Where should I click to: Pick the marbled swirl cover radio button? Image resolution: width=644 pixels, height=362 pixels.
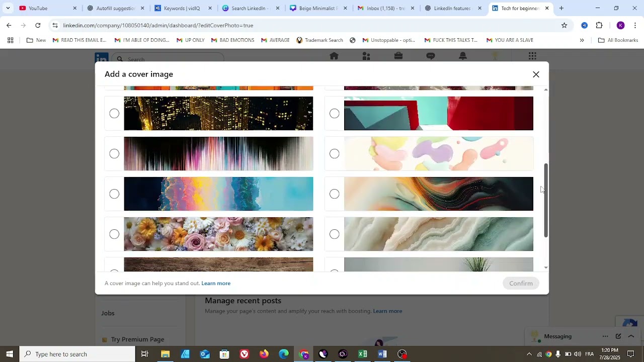[x=335, y=194]
